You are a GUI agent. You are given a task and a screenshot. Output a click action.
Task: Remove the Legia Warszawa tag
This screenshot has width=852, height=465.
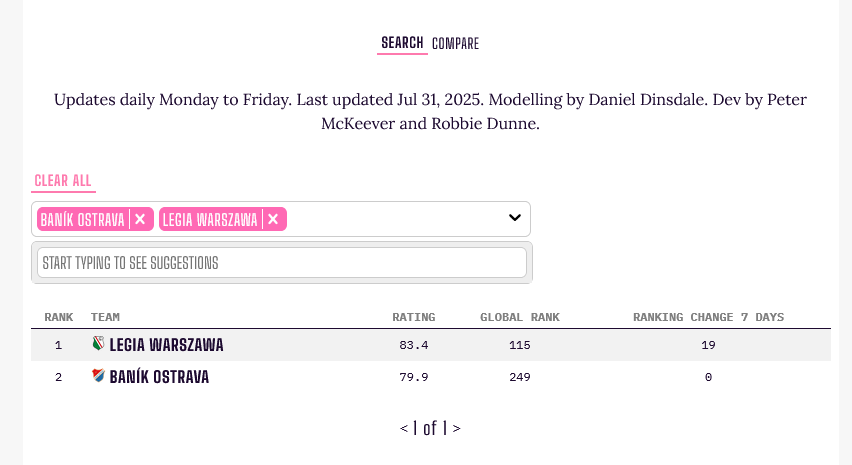273,219
